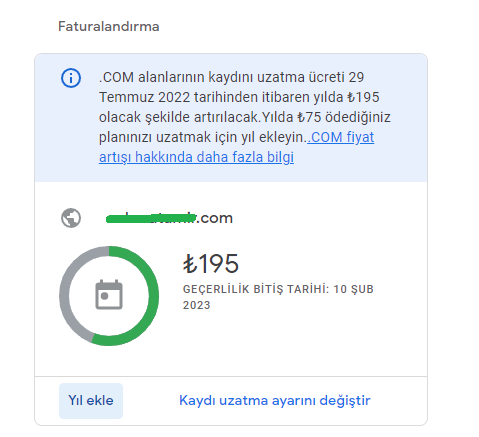
Task: Click the calendar icon inside the ring
Action: pos(109,295)
